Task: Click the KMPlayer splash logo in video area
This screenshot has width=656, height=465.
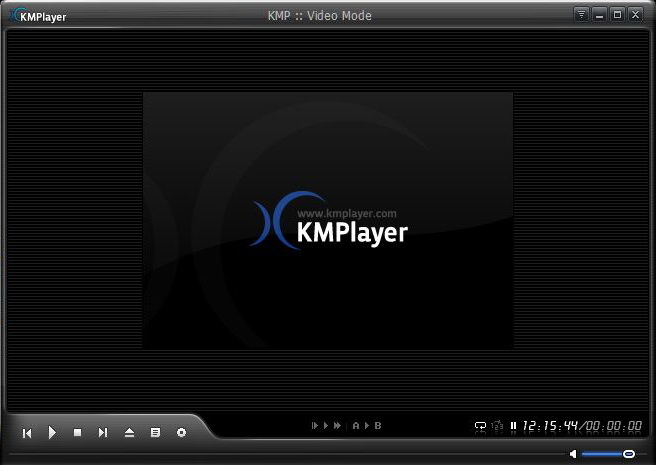Action: [329, 221]
